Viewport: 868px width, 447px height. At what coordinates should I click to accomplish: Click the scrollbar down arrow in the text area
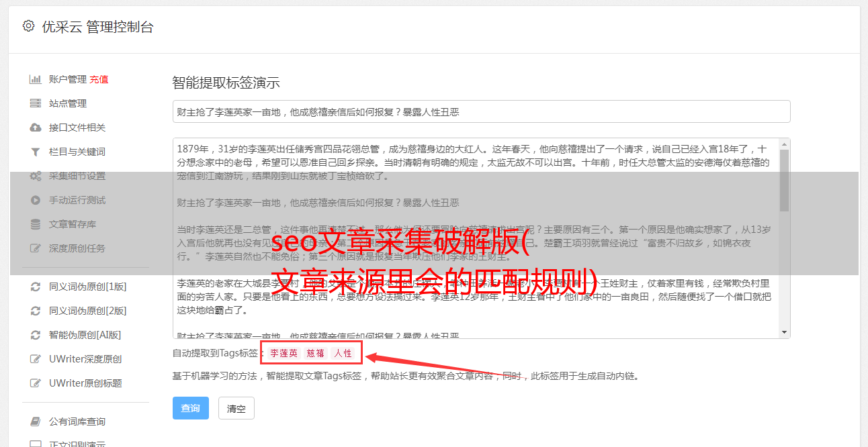point(784,332)
